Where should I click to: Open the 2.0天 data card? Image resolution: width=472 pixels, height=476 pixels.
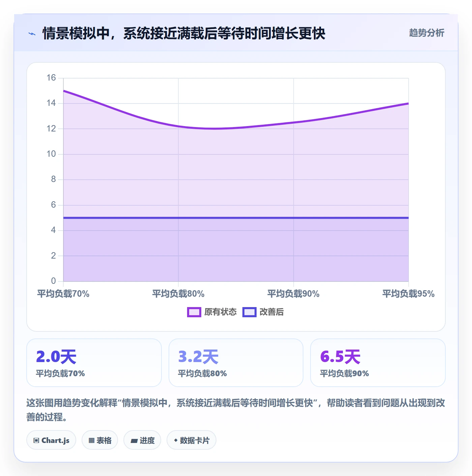pos(94,363)
